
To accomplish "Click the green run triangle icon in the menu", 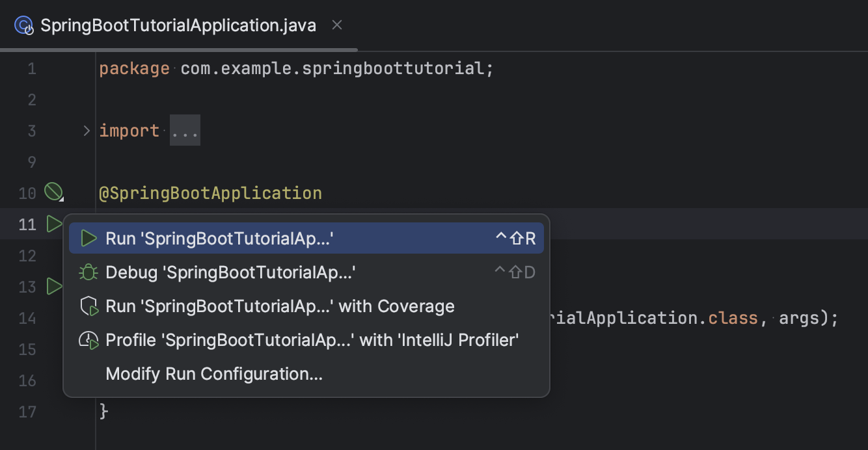I will point(88,238).
